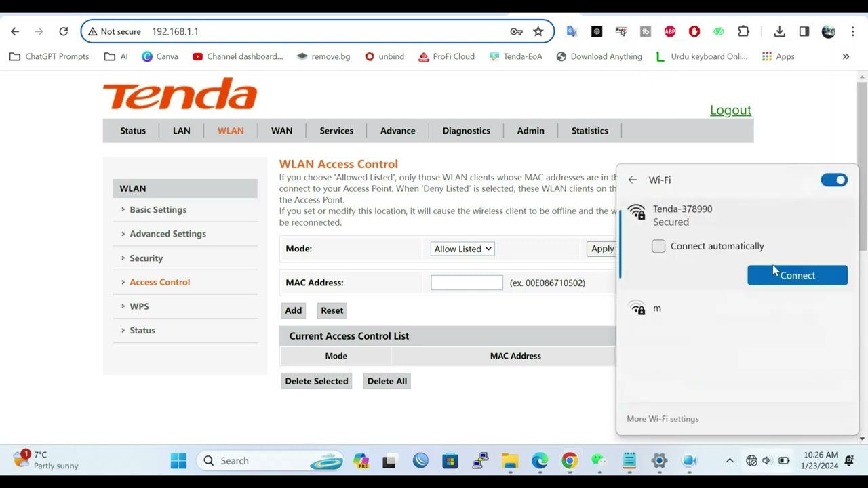Check the Connect automatically box
Image resolution: width=868 pixels, height=488 pixels.
(x=658, y=246)
